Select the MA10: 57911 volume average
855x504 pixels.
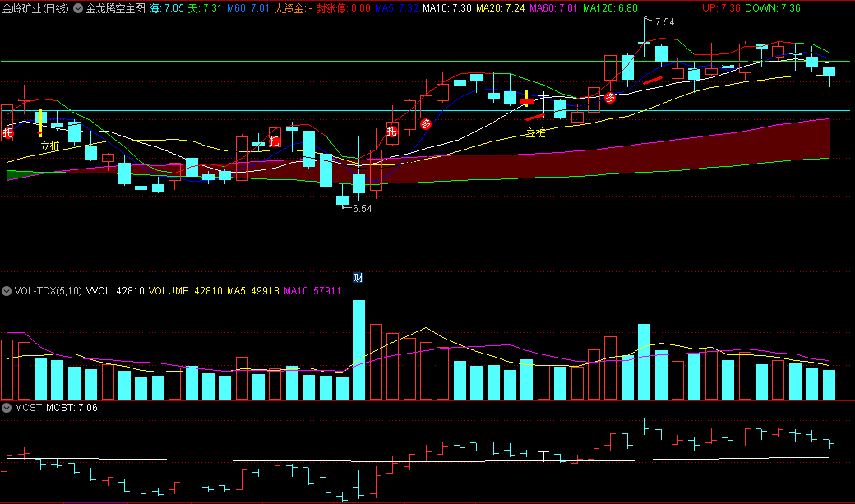pos(312,291)
